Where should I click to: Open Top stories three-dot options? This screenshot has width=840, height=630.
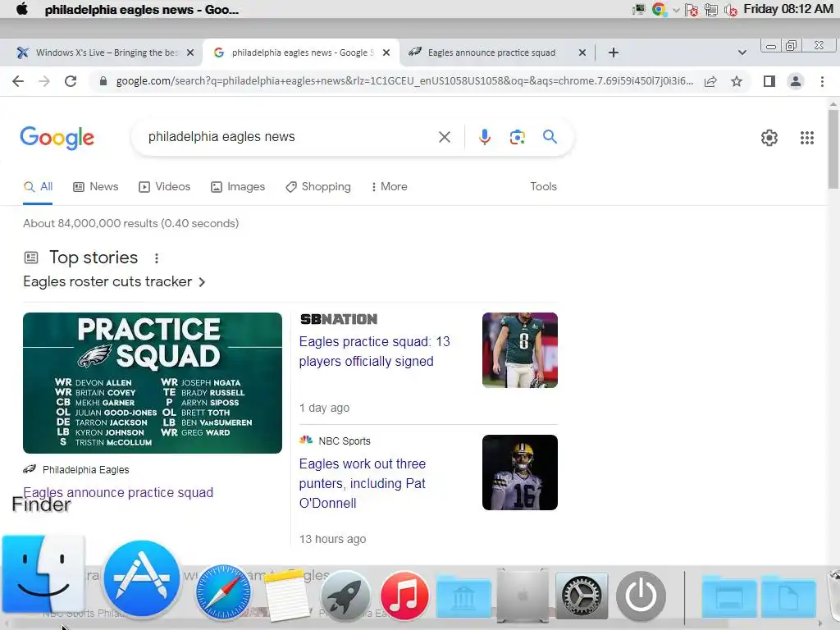pos(157,258)
